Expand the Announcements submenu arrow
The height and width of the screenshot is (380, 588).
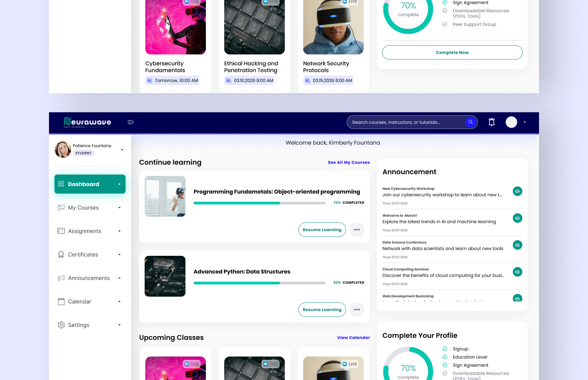[119, 278]
